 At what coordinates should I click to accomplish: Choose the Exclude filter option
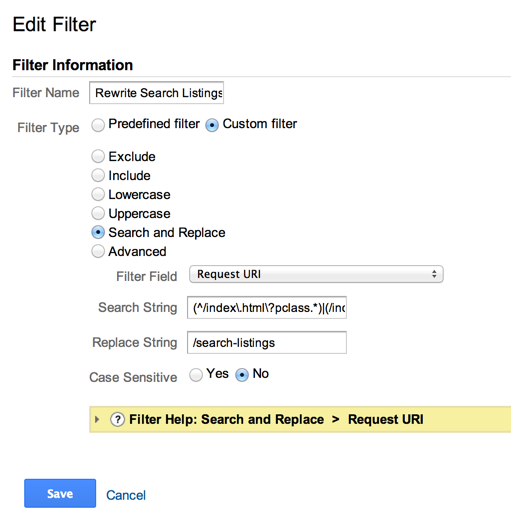(98, 156)
